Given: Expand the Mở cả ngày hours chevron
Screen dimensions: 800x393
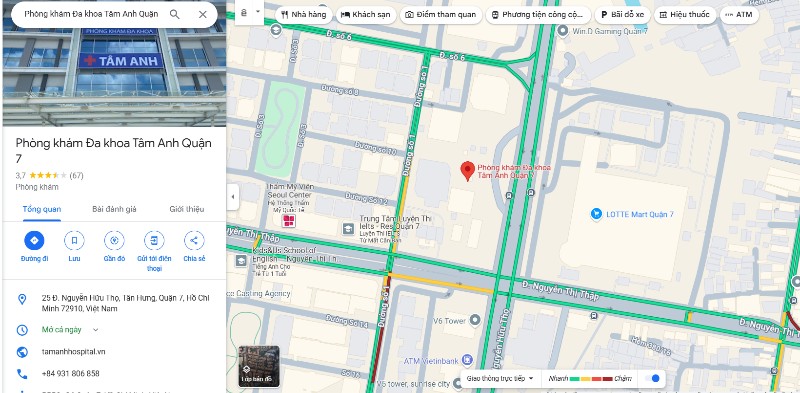Looking at the screenshot, I should [95, 330].
